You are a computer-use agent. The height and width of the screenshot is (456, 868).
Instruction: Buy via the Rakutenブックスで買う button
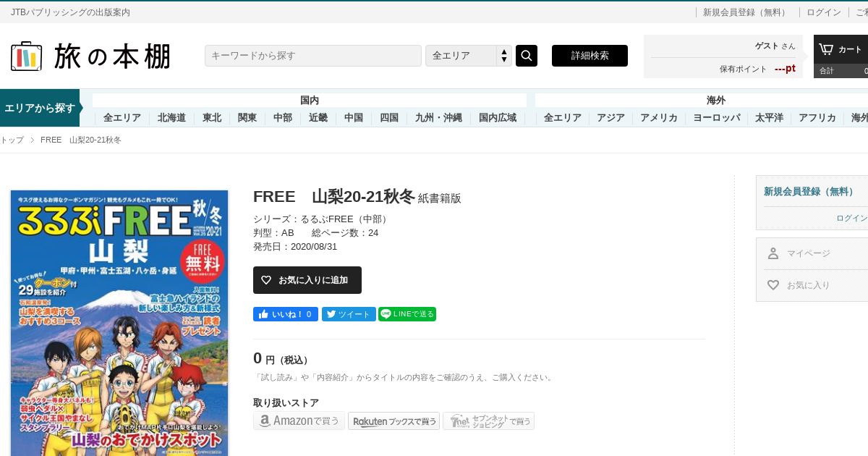pyautogui.click(x=393, y=421)
